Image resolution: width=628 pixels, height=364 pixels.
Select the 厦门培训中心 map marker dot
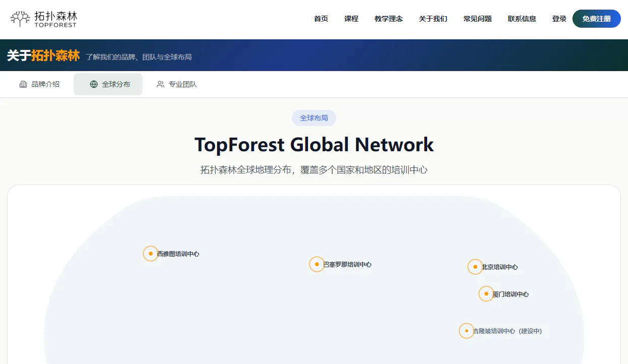486,293
